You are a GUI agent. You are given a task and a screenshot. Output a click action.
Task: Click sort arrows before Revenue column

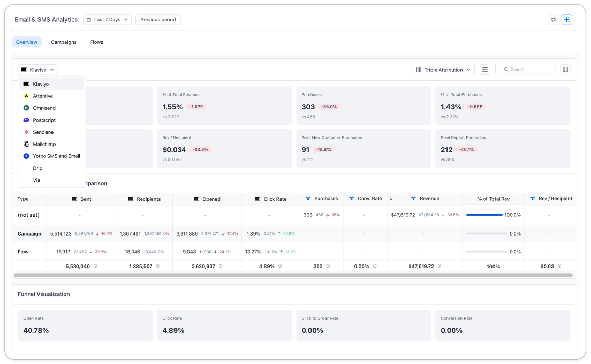tap(391, 199)
